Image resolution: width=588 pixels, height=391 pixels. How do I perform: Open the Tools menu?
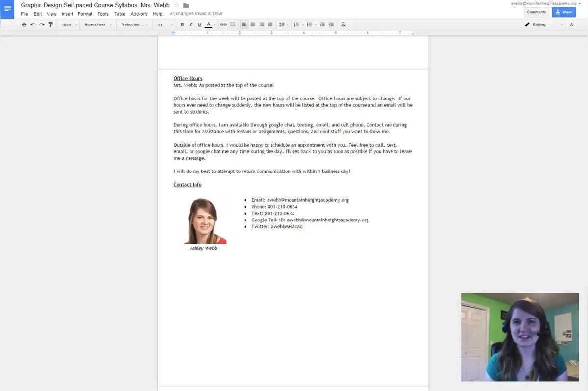point(103,14)
